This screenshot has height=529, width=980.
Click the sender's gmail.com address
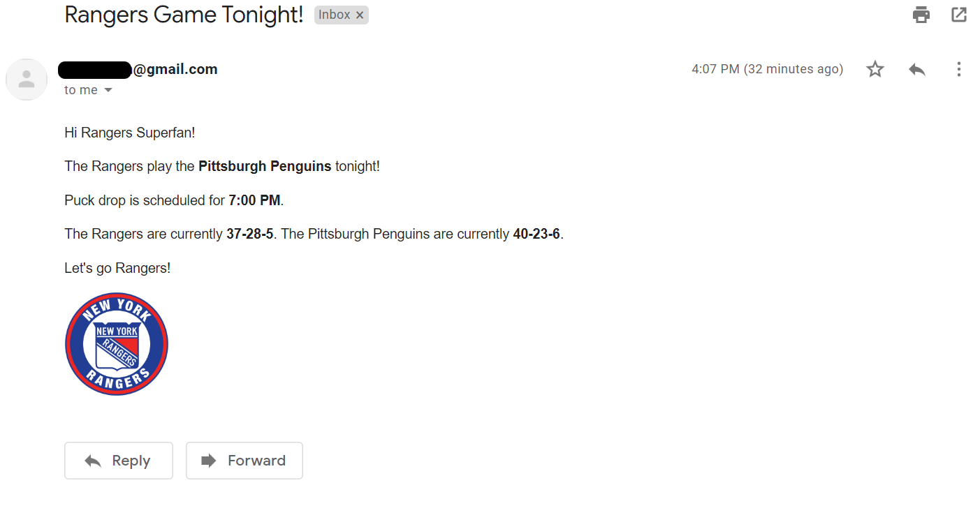pyautogui.click(x=175, y=70)
